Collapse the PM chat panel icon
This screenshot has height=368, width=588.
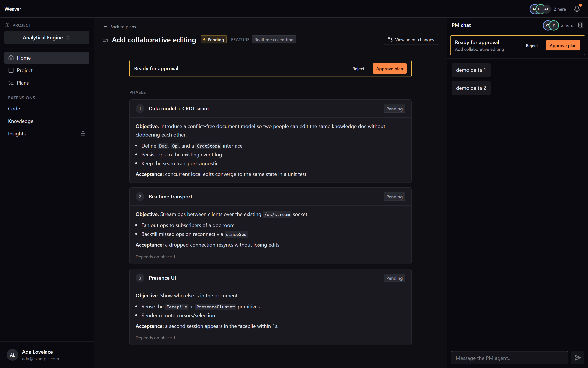(x=580, y=25)
